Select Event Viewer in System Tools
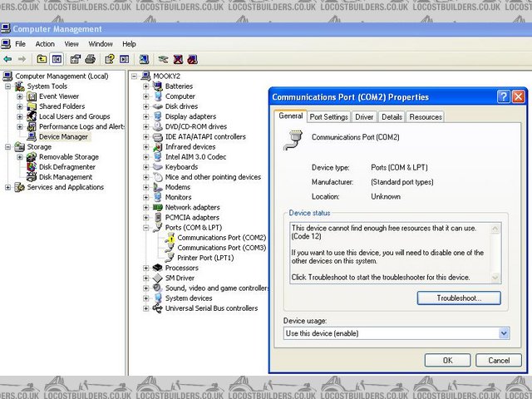Screen dimensions: 532x399 [59, 96]
